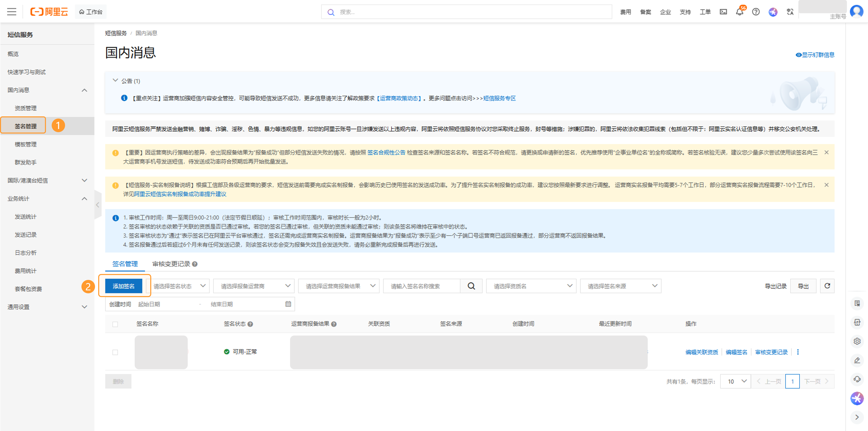Select all rows via the header checkbox

[x=115, y=324]
